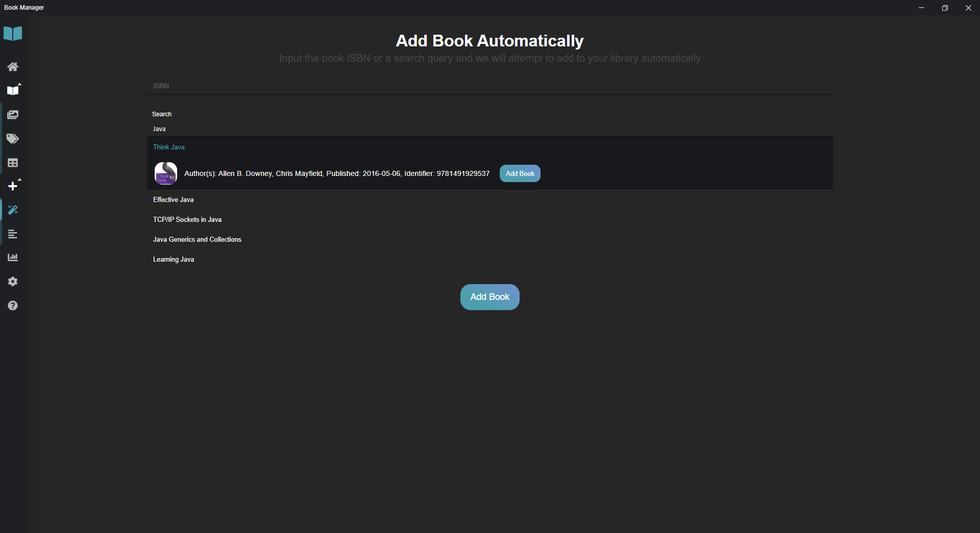Choose Learning Java from the suggestions
The height and width of the screenshot is (533, 980).
point(174,259)
